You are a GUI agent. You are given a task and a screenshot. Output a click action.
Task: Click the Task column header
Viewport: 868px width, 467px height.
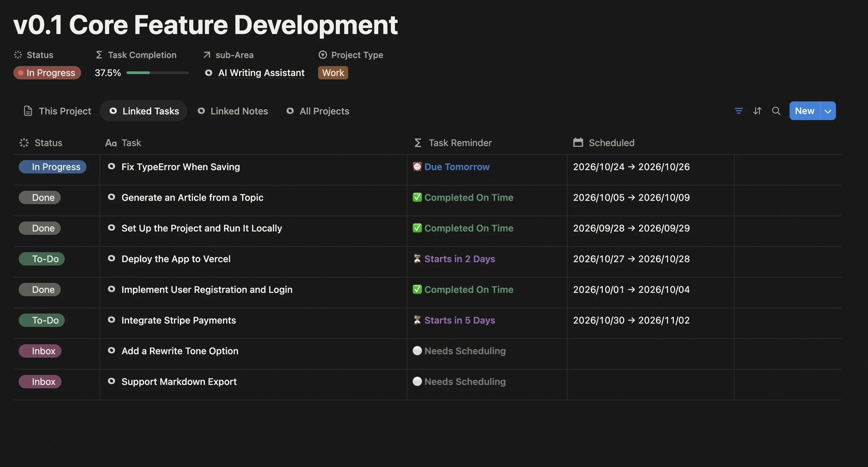pyautogui.click(x=123, y=143)
